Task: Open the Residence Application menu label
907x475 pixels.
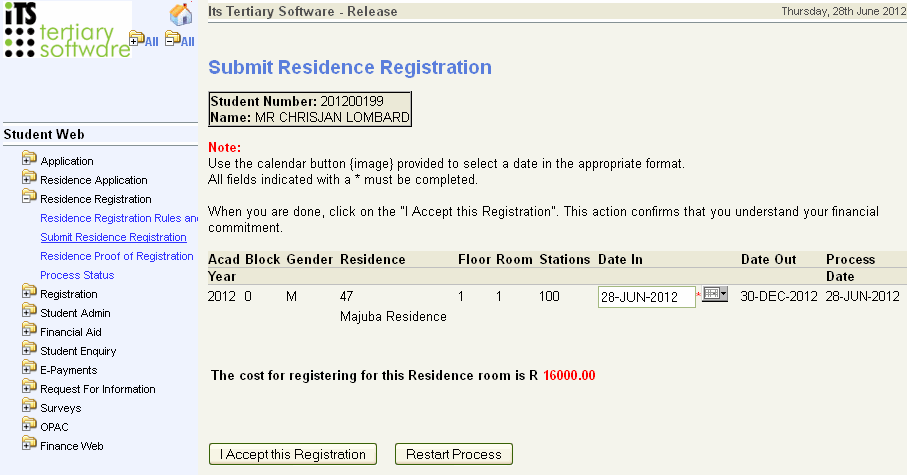Action: (x=94, y=180)
